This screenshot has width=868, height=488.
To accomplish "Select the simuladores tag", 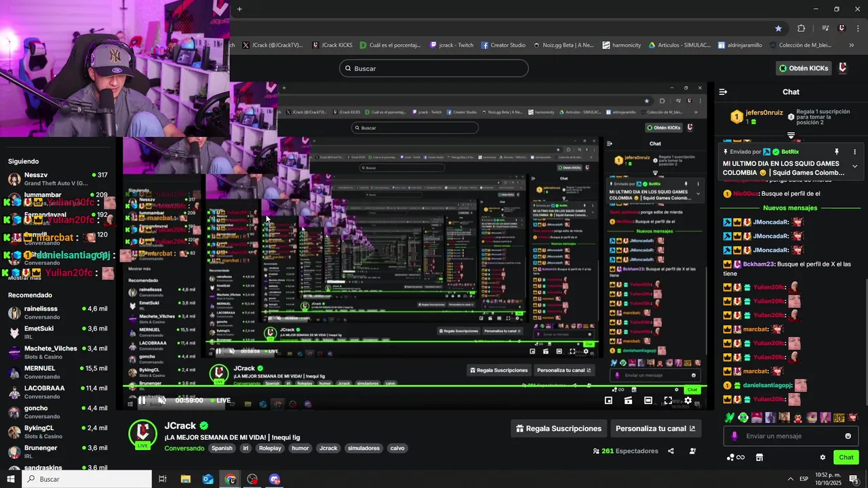I will tap(363, 448).
